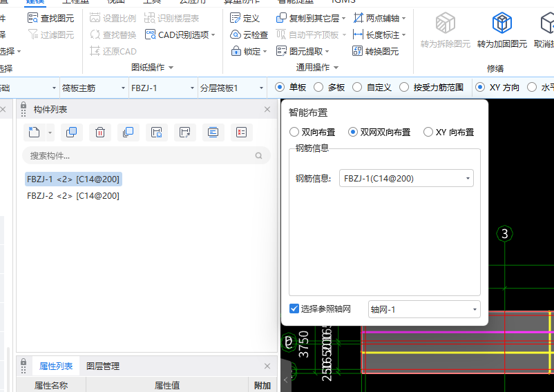The image size is (554, 392).
Task: Choose the 长度标注 tool
Action: pyautogui.click(x=379, y=35)
